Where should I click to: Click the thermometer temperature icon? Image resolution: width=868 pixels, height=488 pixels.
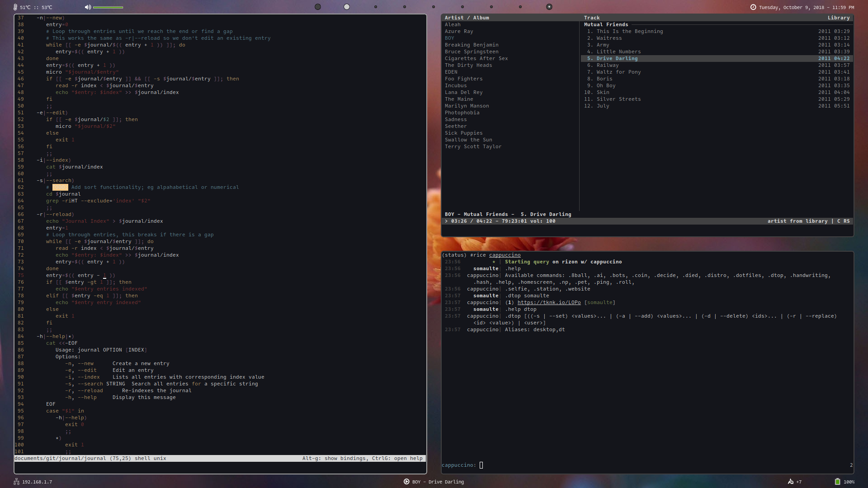point(15,7)
